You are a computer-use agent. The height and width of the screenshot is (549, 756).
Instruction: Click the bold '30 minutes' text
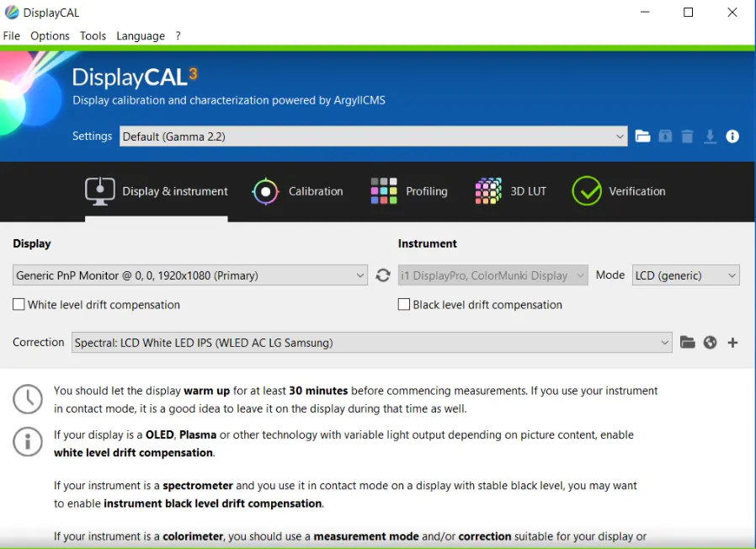[x=318, y=391]
